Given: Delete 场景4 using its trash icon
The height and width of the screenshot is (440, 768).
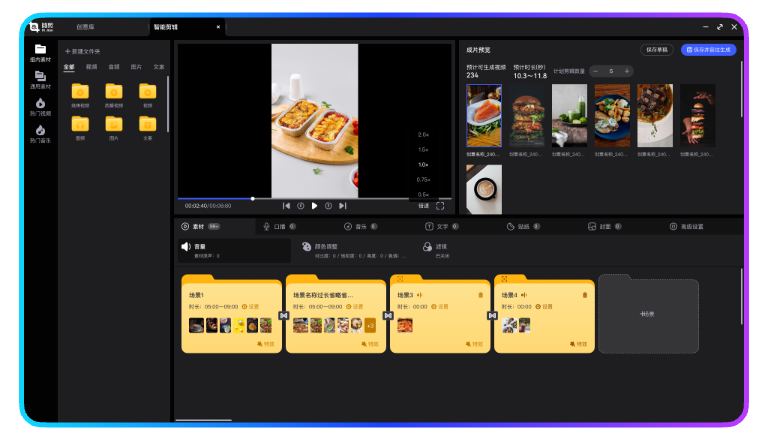Looking at the screenshot, I should point(585,294).
